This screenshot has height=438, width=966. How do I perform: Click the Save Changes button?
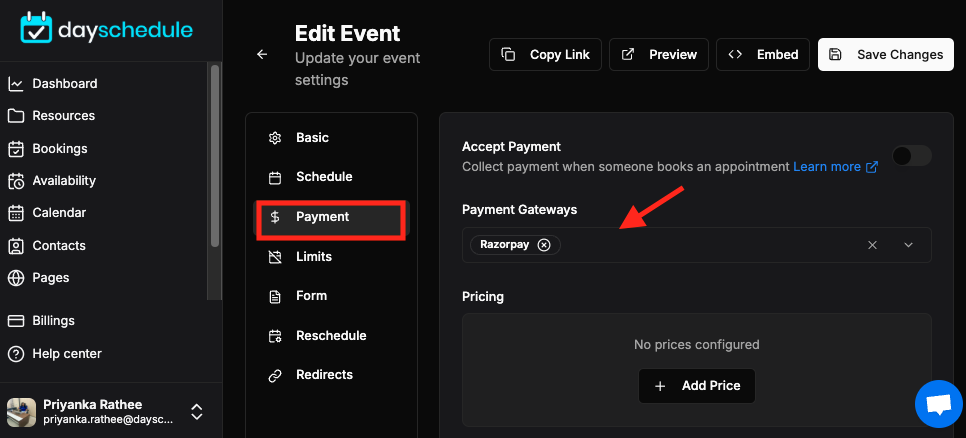pyautogui.click(x=886, y=54)
